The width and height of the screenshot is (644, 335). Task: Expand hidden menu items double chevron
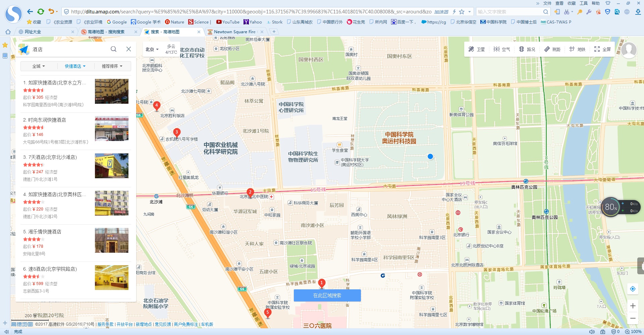(x=538, y=3)
